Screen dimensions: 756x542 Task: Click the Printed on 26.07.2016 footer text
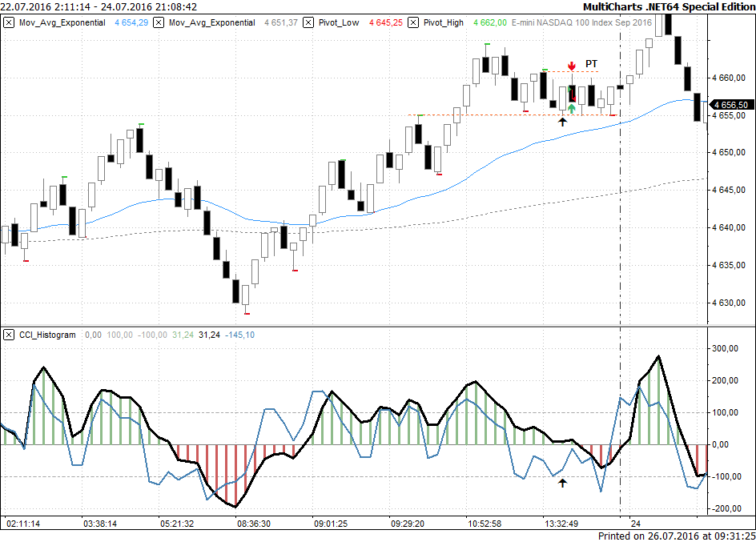[677, 536]
